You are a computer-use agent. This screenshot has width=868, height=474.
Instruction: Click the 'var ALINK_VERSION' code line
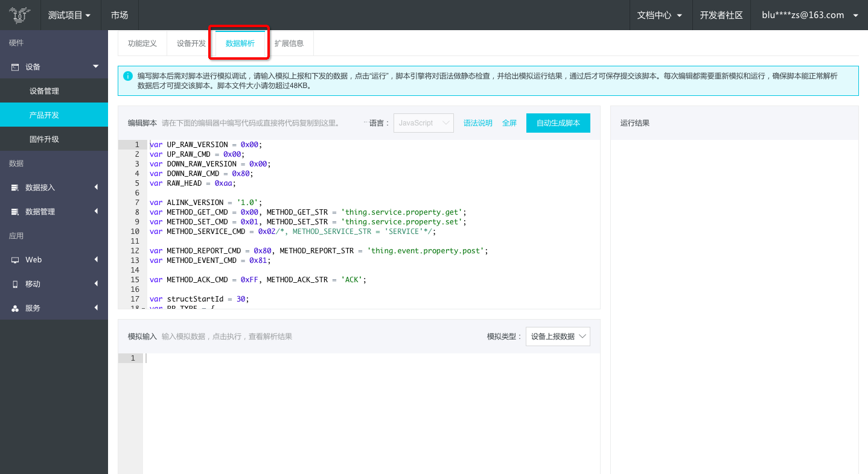click(206, 203)
